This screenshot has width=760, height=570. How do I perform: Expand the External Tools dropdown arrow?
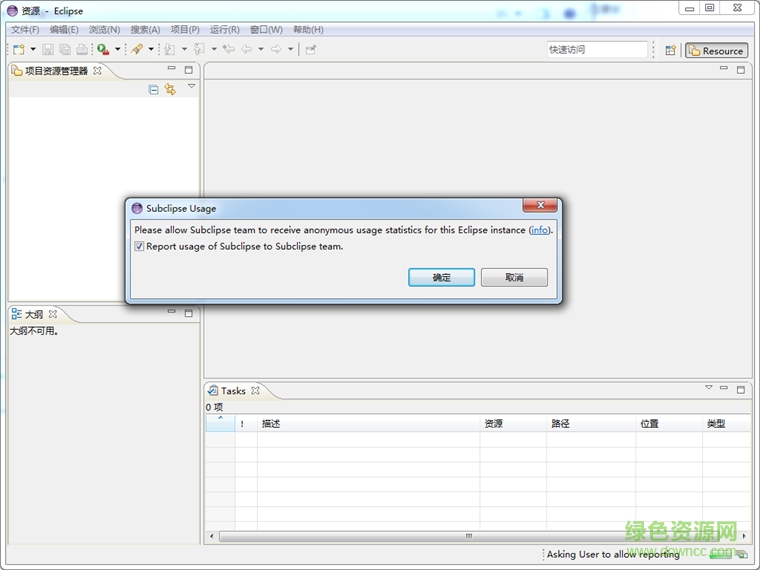(117, 49)
